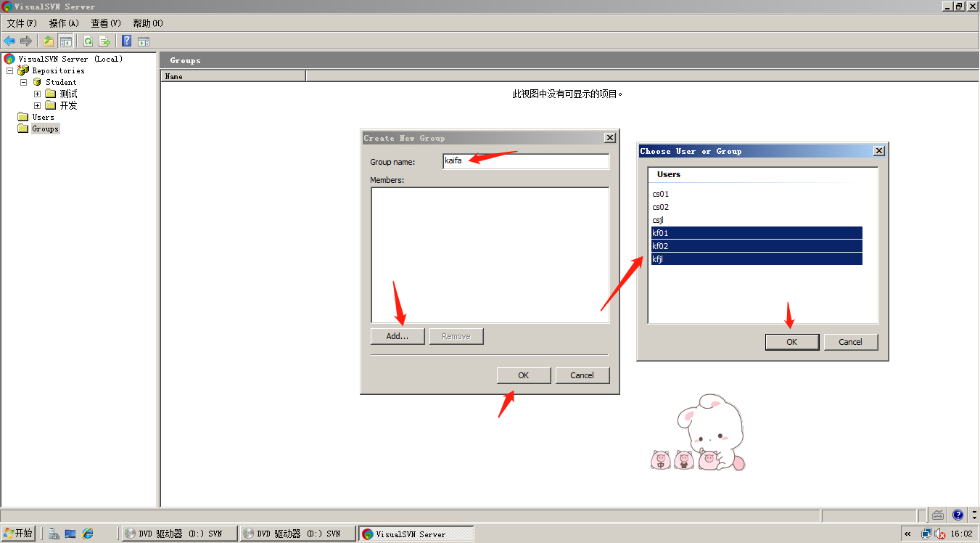Select user cs01 in the list
Screen dimensions: 980x543
click(x=757, y=194)
